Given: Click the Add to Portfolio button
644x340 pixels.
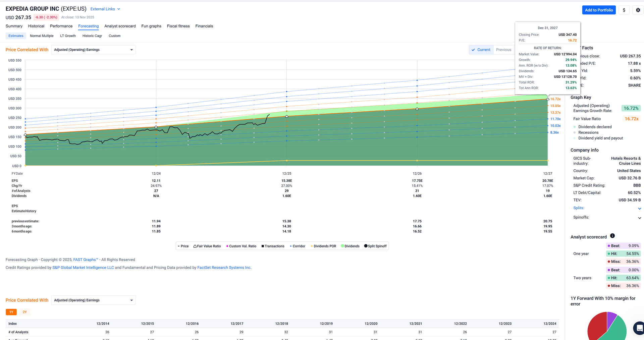Looking at the screenshot, I should click(x=599, y=10).
